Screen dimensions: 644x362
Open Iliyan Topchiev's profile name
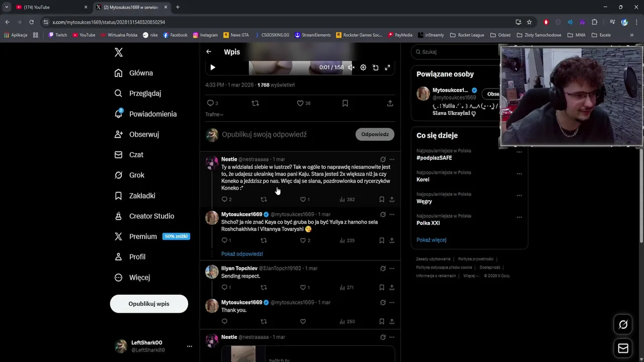click(239, 268)
